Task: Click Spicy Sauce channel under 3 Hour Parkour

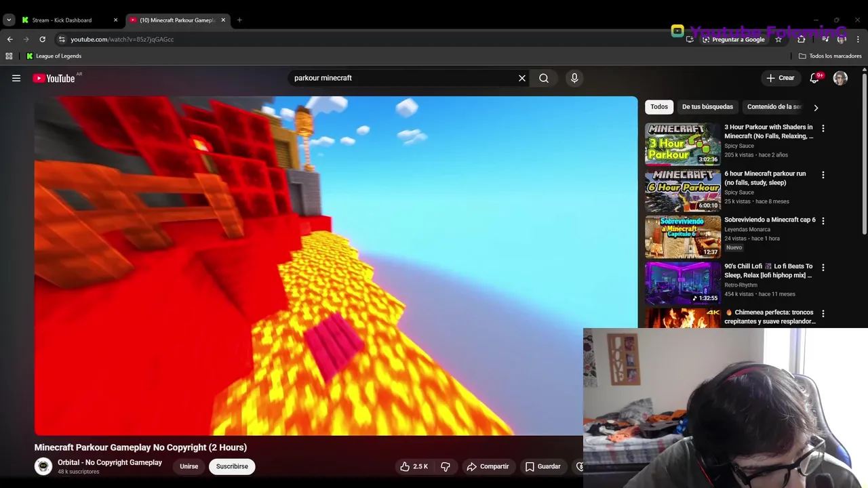Action: pyautogui.click(x=739, y=146)
